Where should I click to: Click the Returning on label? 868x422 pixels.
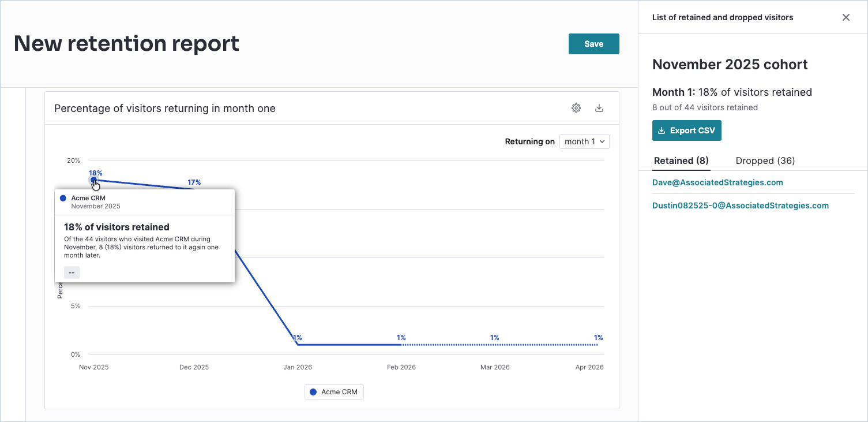click(529, 141)
